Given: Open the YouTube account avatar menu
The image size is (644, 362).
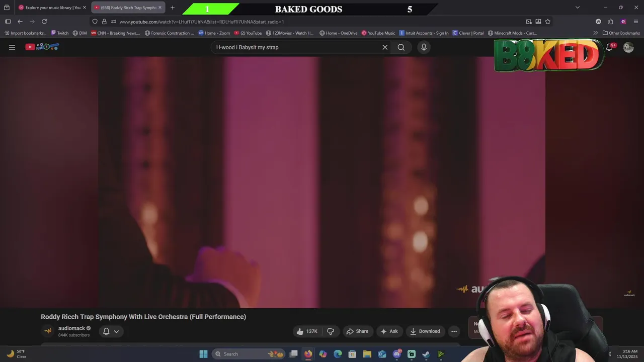Looking at the screenshot, I should pos(628,47).
